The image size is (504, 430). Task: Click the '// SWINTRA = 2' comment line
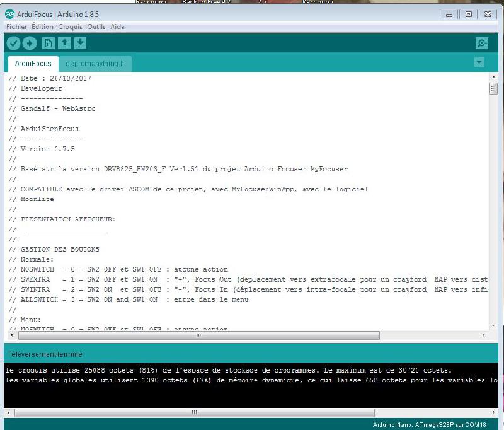click(248, 289)
